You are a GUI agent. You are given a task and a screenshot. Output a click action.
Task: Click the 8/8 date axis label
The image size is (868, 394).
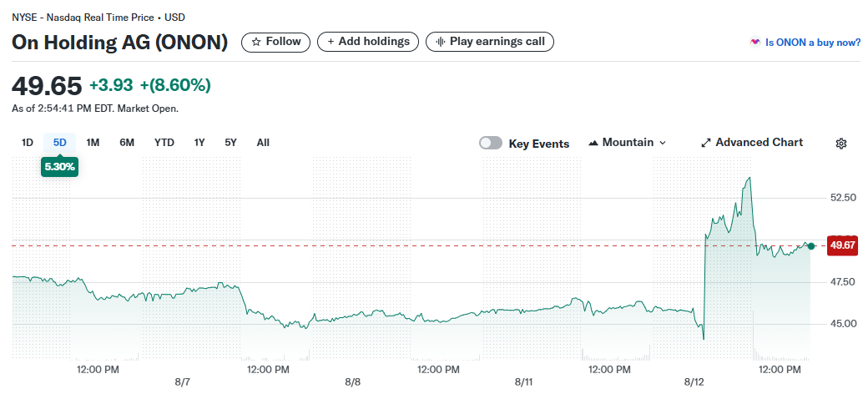pyautogui.click(x=352, y=382)
